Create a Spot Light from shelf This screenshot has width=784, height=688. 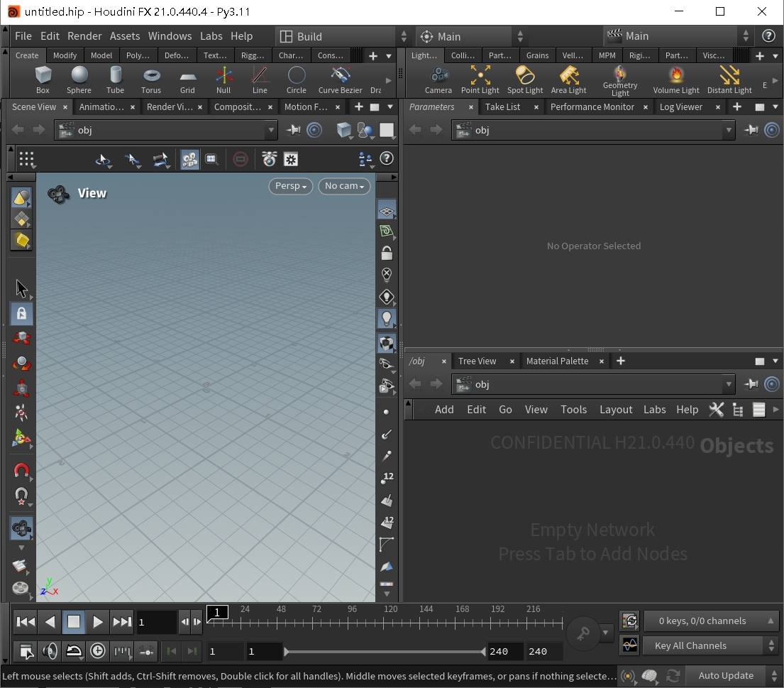point(525,79)
